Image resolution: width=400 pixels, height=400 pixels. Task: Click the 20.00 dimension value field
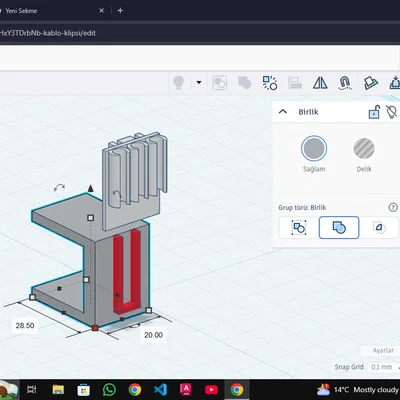coord(153,335)
